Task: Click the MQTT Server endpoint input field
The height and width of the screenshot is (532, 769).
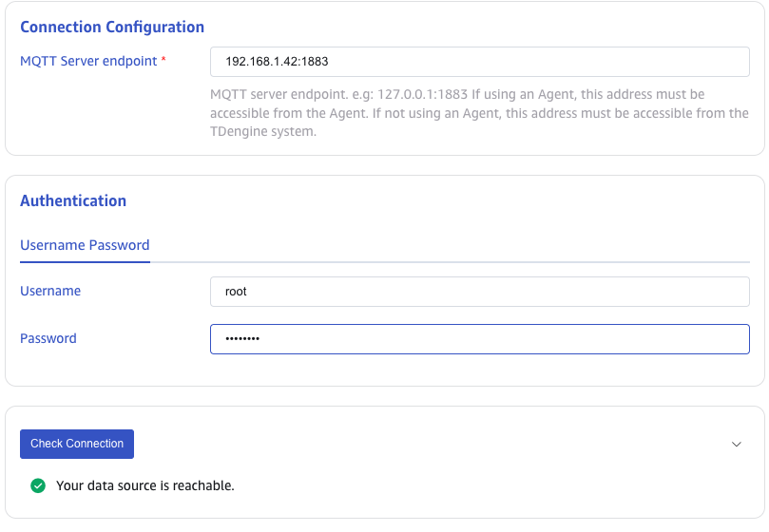Action: [479, 62]
